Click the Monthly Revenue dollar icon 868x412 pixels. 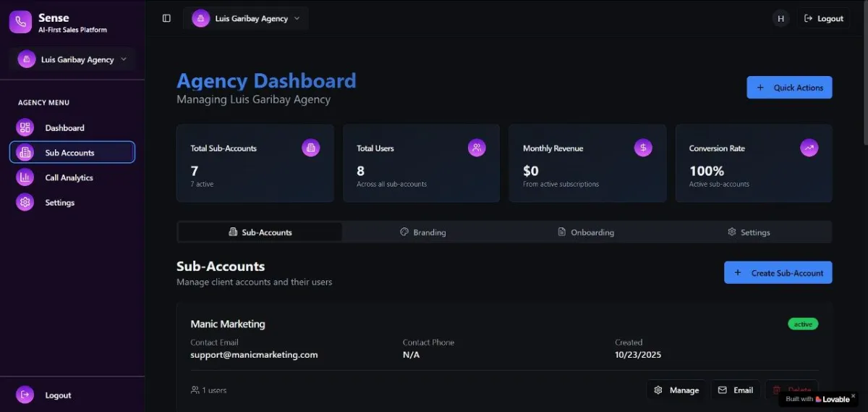point(643,148)
